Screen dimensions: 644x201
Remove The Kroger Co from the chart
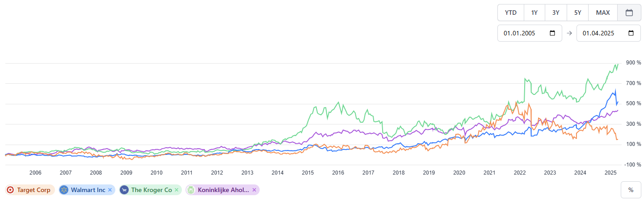point(177,190)
